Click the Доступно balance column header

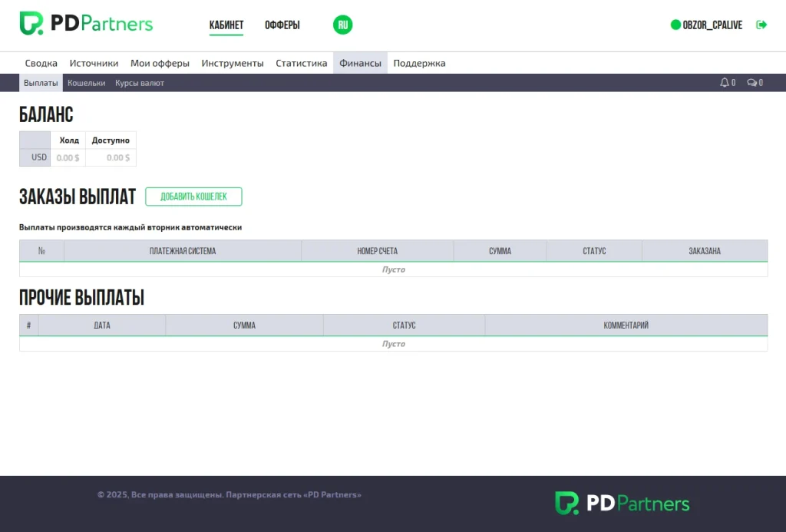[x=111, y=140]
